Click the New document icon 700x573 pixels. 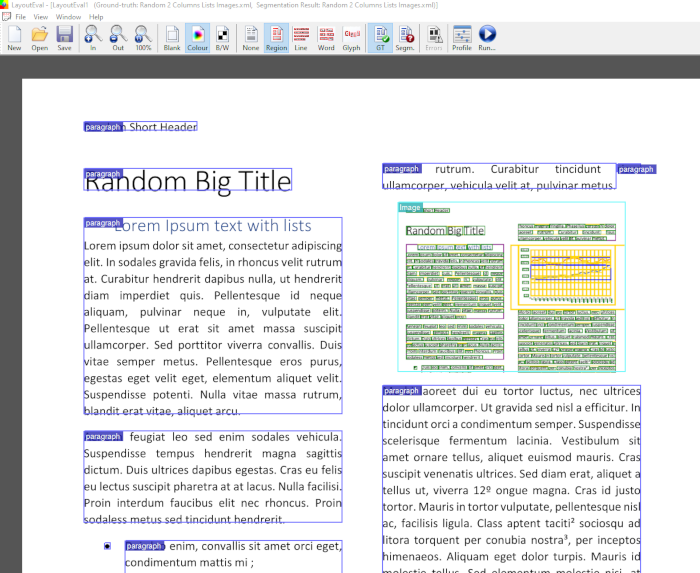14,38
